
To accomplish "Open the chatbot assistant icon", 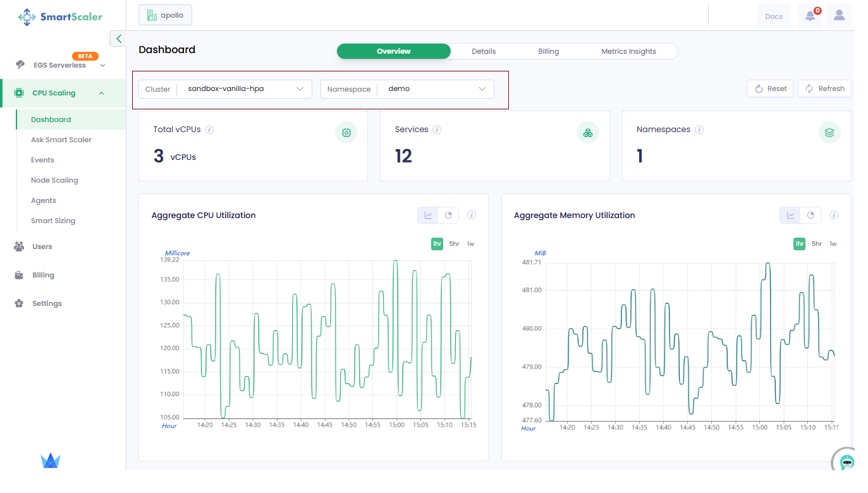I will (x=847, y=462).
